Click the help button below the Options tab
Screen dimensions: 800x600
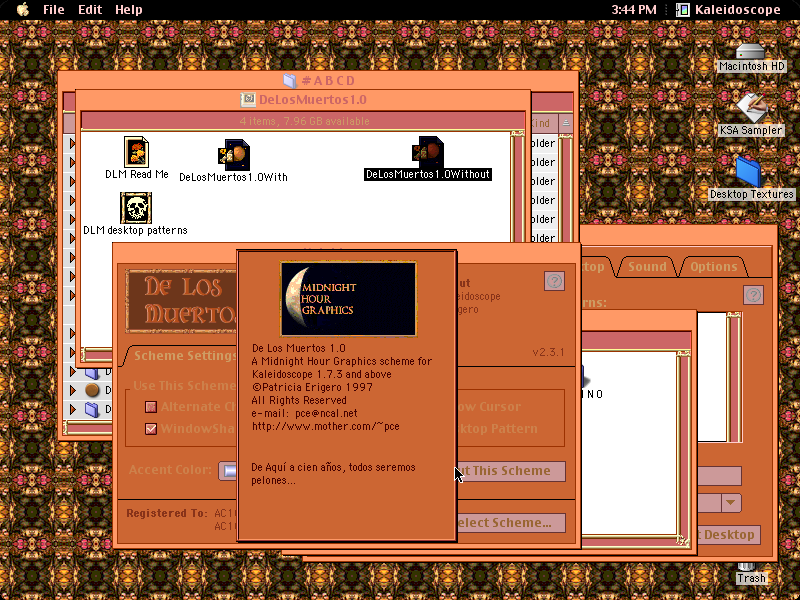(753, 295)
